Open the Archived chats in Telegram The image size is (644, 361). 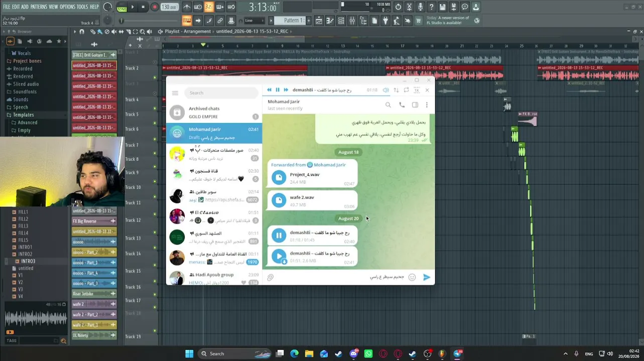pos(214,112)
